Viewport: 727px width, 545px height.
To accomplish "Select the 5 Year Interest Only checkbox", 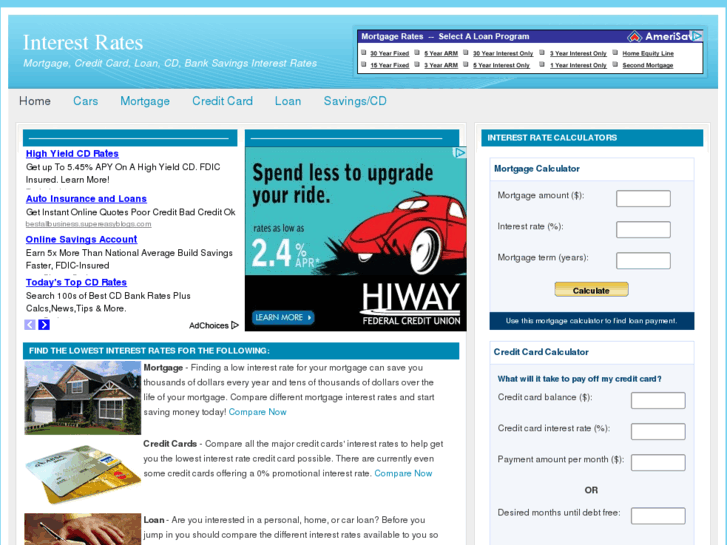I will pyautogui.click(x=466, y=64).
